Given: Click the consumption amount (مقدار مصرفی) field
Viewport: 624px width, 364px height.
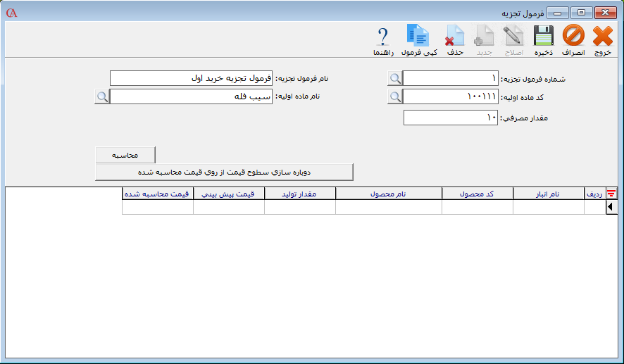Looking at the screenshot, I should [x=451, y=118].
